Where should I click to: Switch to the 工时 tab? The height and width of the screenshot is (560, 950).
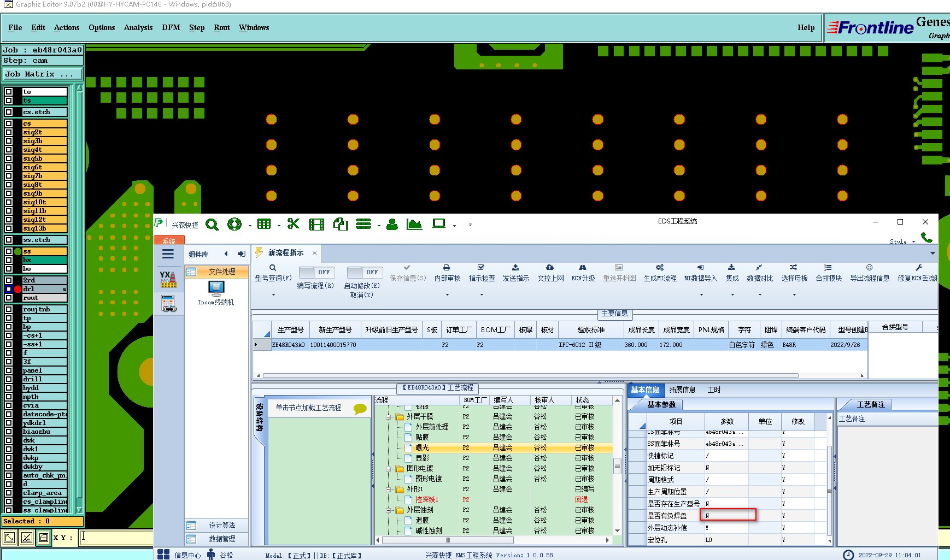coord(714,390)
